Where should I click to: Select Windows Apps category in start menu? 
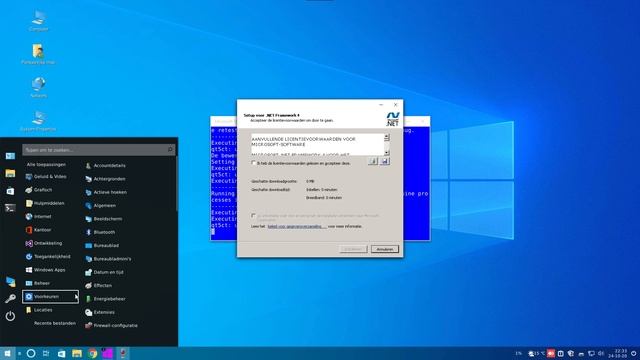pyautogui.click(x=46, y=270)
